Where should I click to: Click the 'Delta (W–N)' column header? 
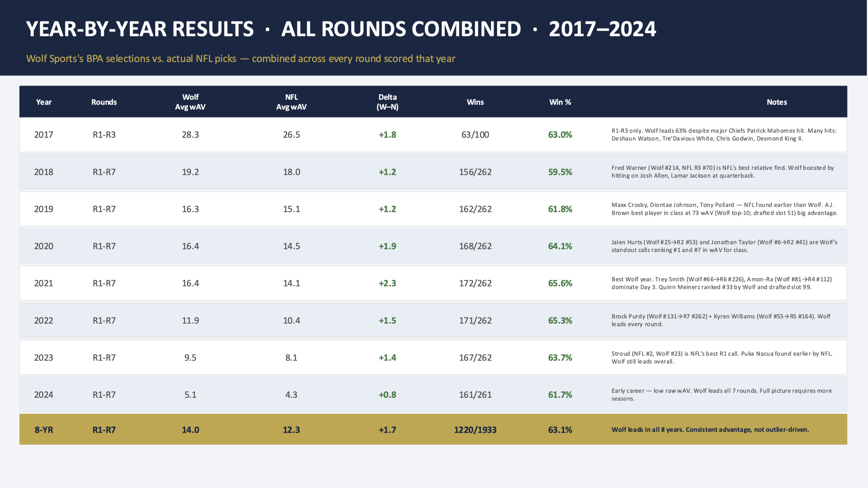click(388, 102)
